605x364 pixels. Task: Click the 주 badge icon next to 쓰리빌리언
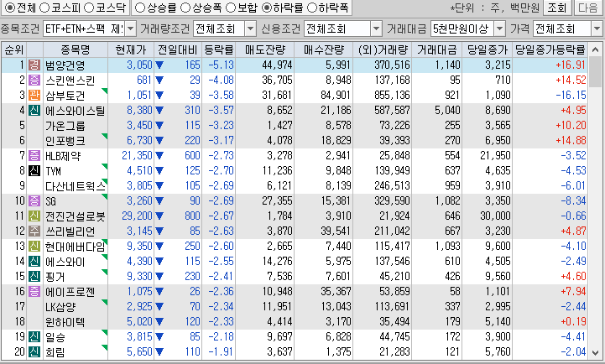(x=34, y=231)
